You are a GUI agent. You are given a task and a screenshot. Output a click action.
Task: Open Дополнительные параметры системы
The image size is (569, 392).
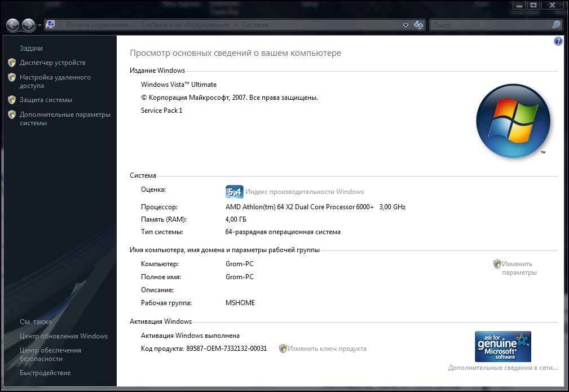pyautogui.click(x=65, y=118)
